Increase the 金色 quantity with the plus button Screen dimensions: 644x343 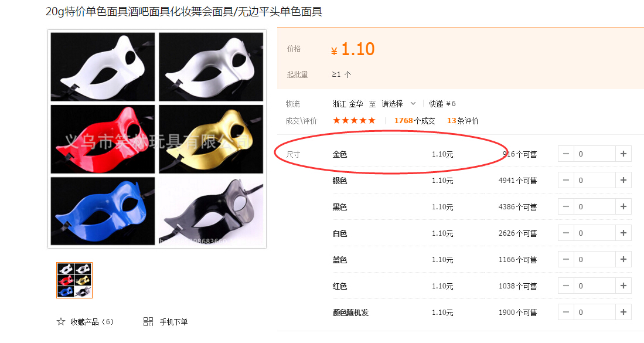click(623, 154)
